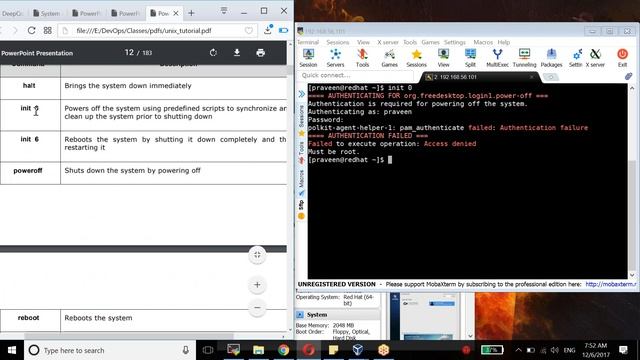Click the paperclip icon beside terminal tabs

point(628,76)
